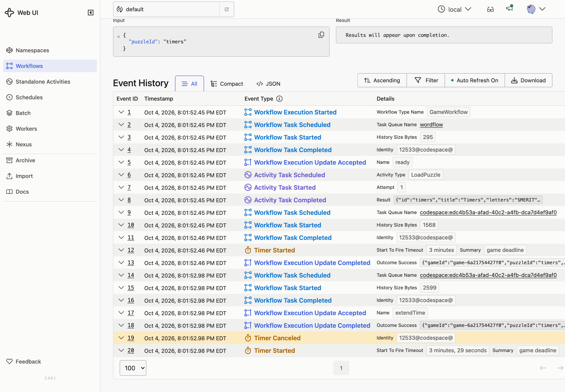565x392 pixels.
Task: Click the user avatar icon
Action: 531,9
